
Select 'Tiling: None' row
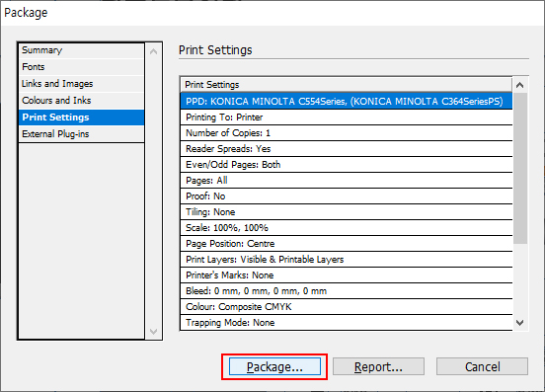(x=347, y=212)
